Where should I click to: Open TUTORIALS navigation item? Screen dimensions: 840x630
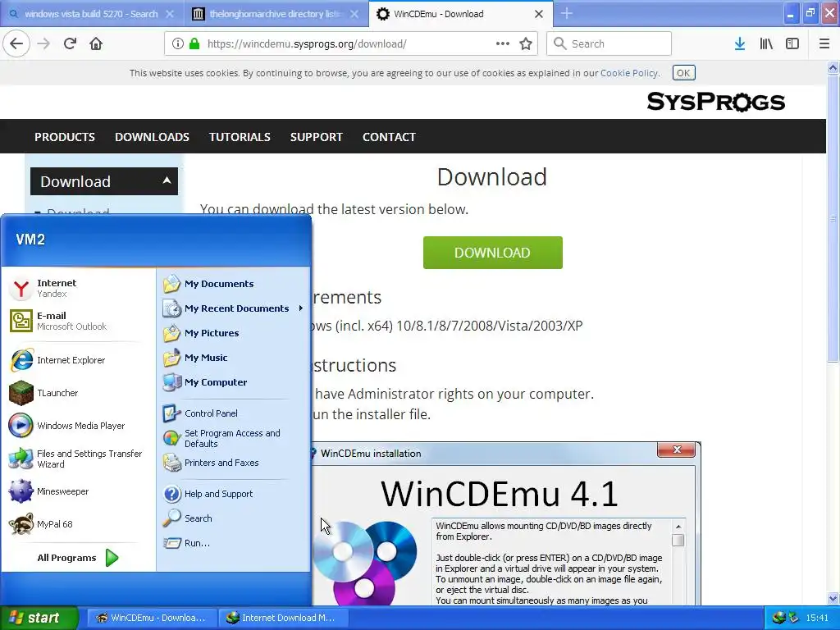tap(240, 137)
